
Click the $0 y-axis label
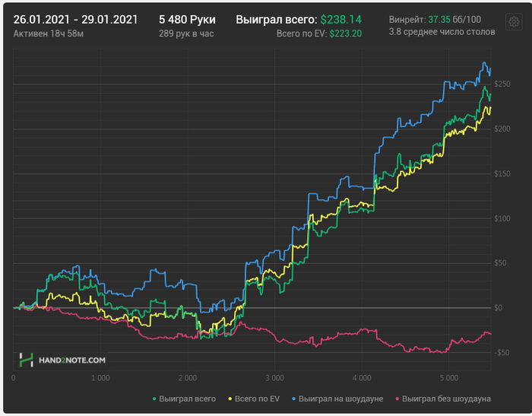pos(498,308)
